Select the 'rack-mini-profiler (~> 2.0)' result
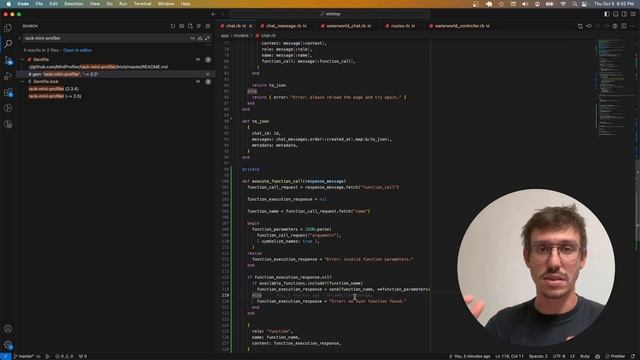 click(55, 96)
